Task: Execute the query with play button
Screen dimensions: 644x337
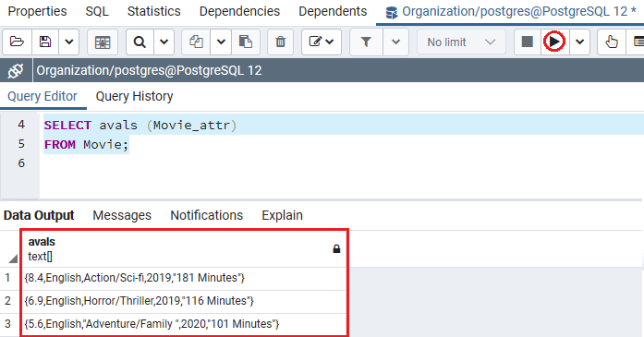Action: tap(554, 42)
